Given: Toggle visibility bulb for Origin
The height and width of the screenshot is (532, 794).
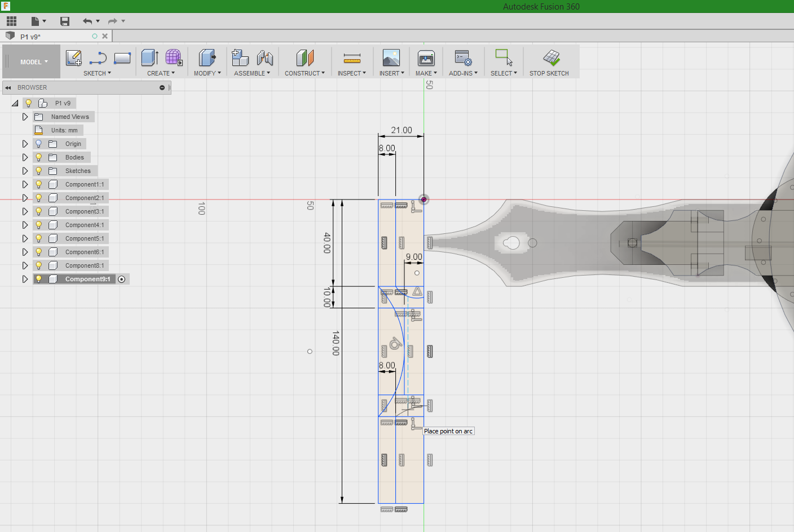Looking at the screenshot, I should click(x=39, y=144).
